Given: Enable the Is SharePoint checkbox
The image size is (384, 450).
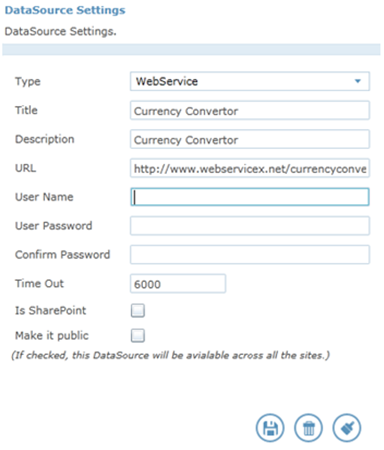Looking at the screenshot, I should pos(138,310).
